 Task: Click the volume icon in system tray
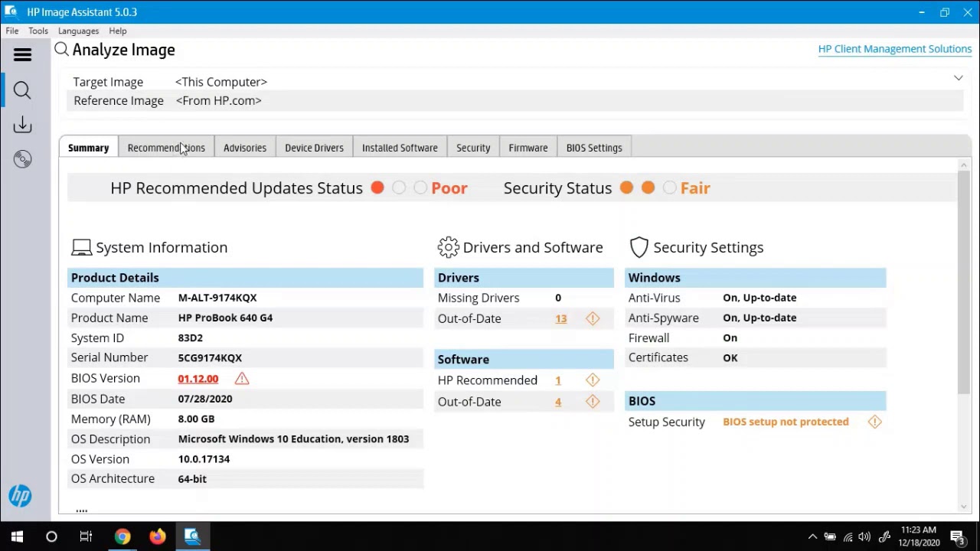tap(864, 537)
